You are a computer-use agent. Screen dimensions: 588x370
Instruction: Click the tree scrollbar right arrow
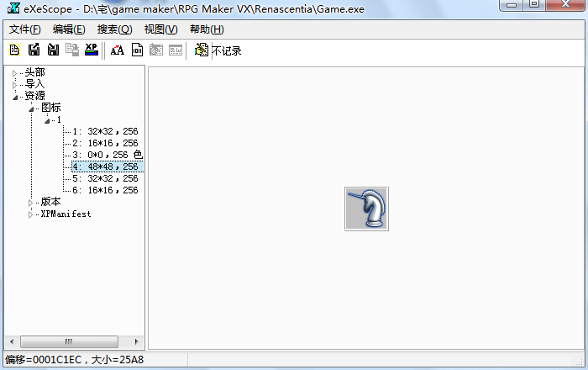(x=136, y=341)
